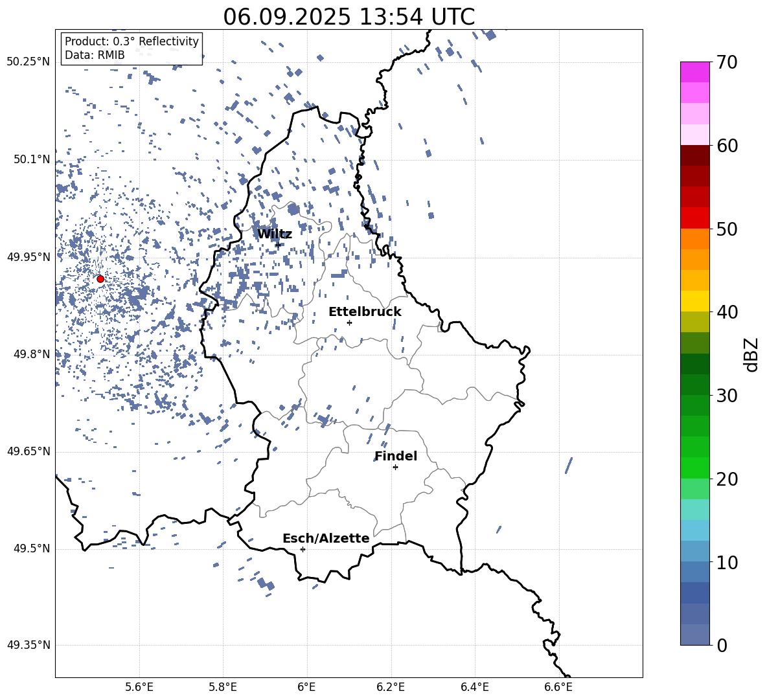The width and height of the screenshot is (767, 700).
Task: Click the colorbar tick value 50
Action: 726,229
